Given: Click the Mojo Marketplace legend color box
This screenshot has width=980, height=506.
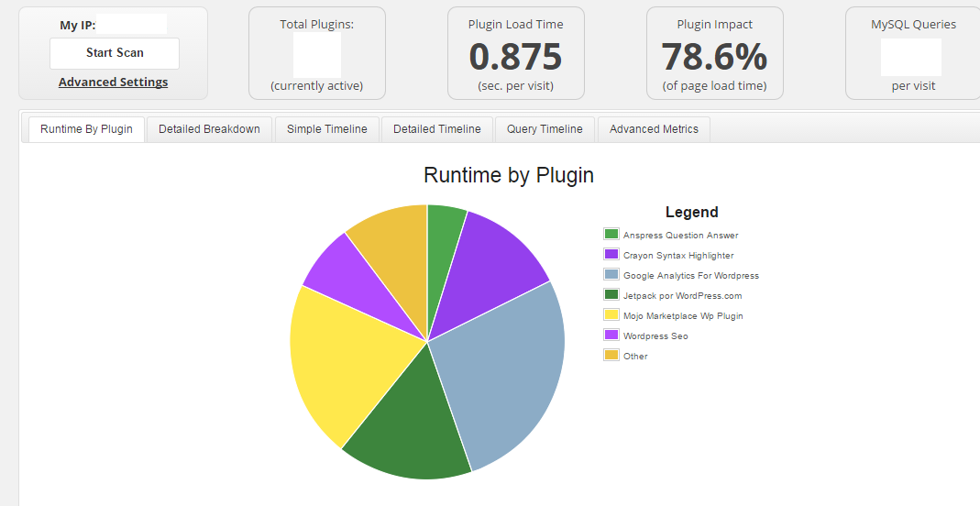Looking at the screenshot, I should coord(611,315).
